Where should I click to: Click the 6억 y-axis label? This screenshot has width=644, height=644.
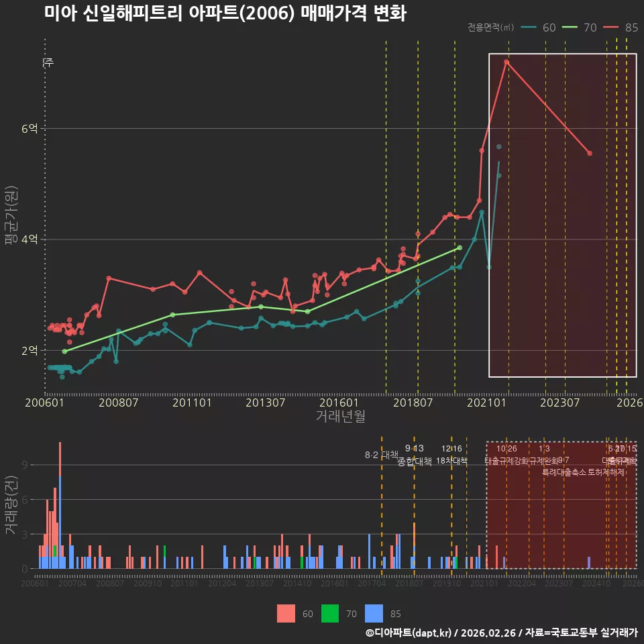pyautogui.click(x=30, y=129)
